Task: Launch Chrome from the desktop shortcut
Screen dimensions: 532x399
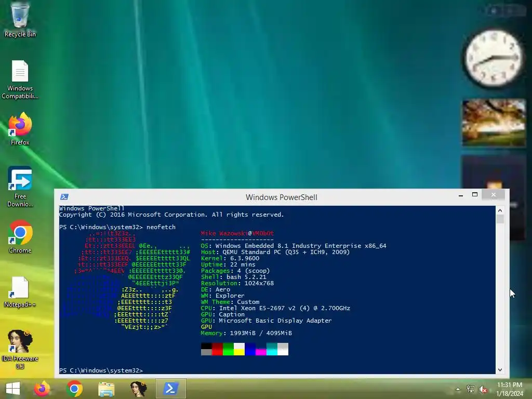Action: [x=20, y=237]
